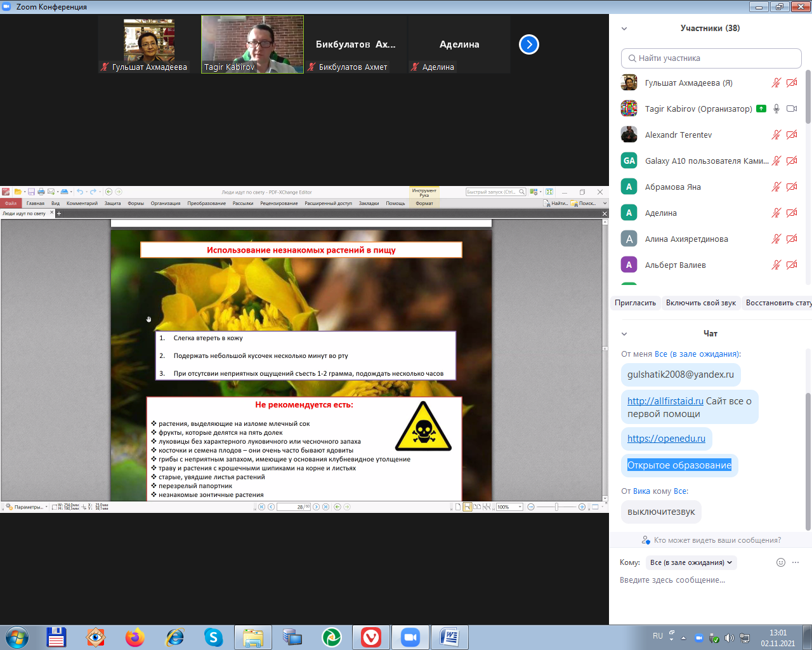Open the Закладки menu in PDF editor
Viewport: 812px width, 650px height.
pyautogui.click(x=369, y=204)
